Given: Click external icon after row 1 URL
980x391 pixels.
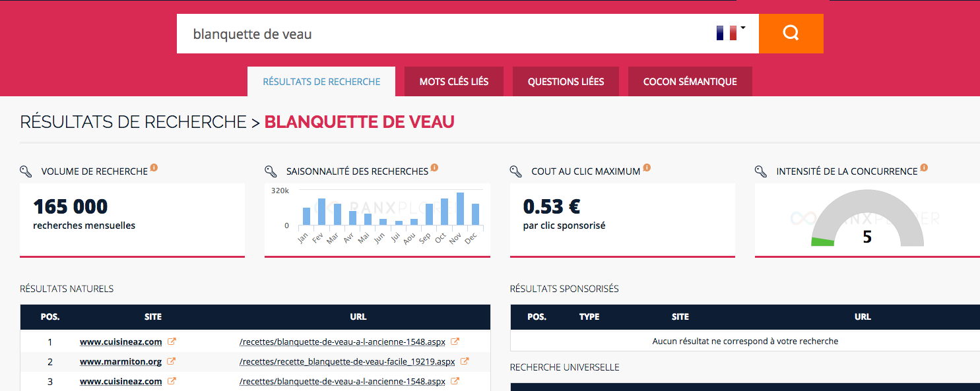Looking at the screenshot, I should (x=455, y=342).
